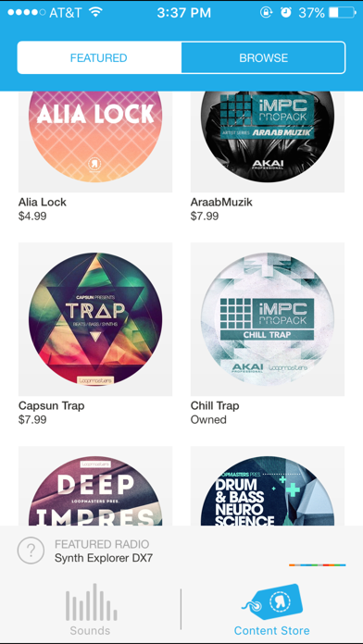Tap the multicolor radio progress bar
The width and height of the screenshot is (363, 644).
click(x=317, y=565)
